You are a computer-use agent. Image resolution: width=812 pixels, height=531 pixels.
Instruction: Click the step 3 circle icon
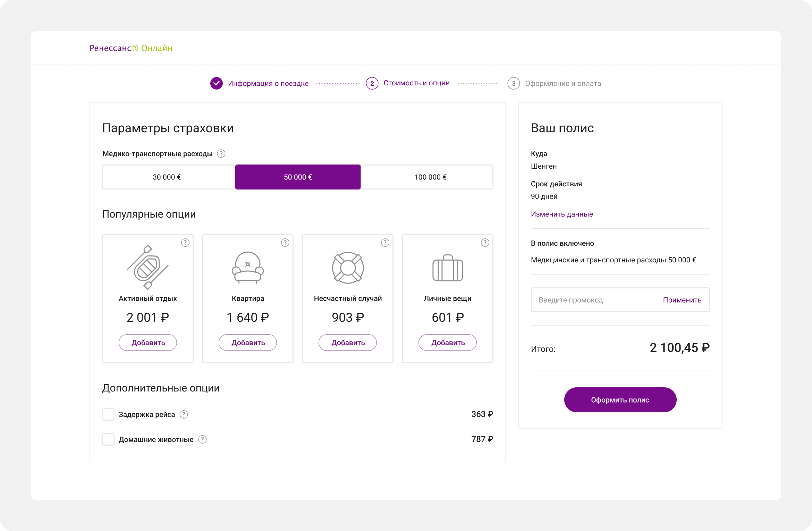click(x=514, y=83)
